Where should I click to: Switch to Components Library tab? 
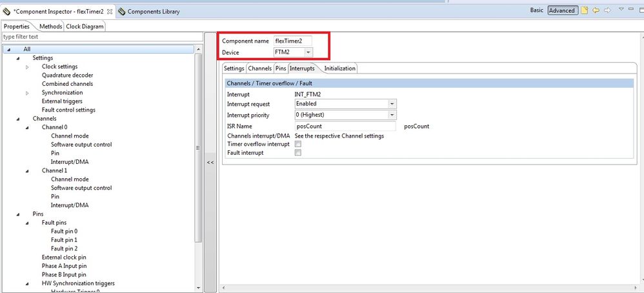[149, 12]
